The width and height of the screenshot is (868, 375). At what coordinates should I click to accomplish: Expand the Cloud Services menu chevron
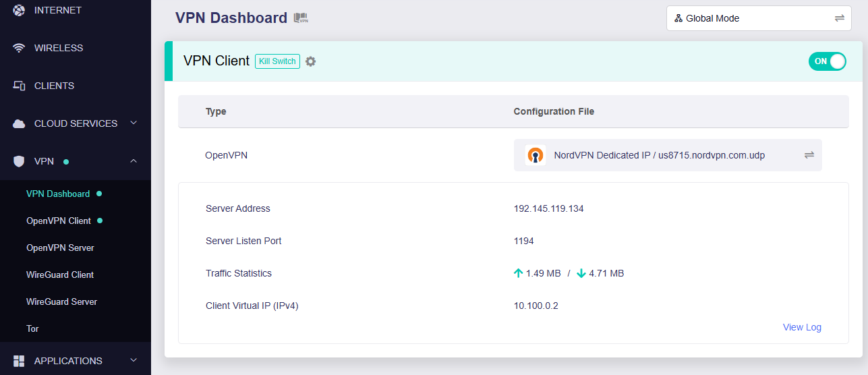pos(134,123)
